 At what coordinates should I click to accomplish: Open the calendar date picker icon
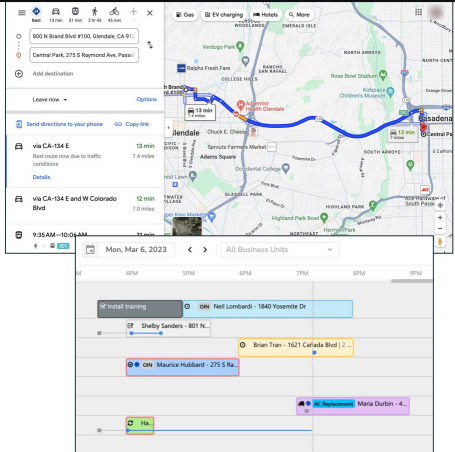(x=90, y=250)
